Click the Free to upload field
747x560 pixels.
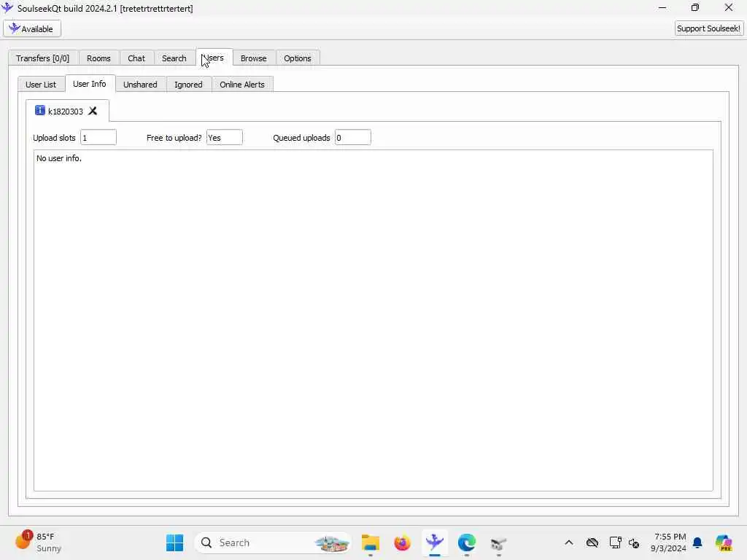(x=225, y=138)
